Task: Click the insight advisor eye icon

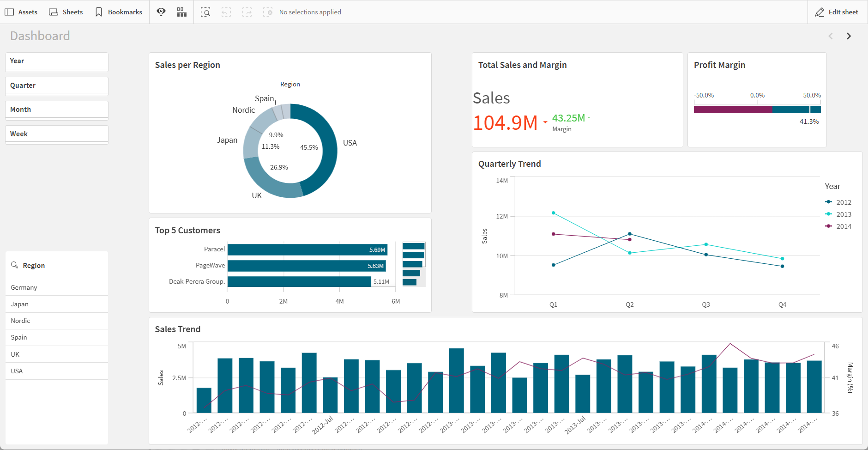Action: (x=161, y=12)
